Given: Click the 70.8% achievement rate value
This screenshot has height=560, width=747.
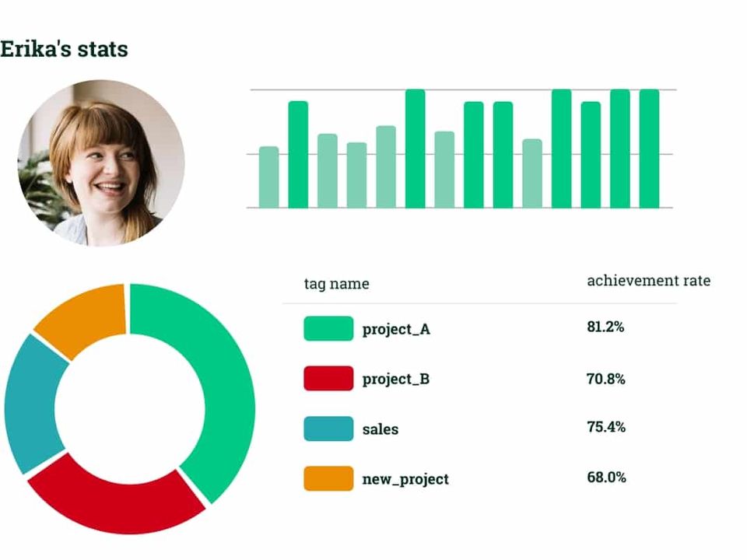Looking at the screenshot, I should pos(605,380).
